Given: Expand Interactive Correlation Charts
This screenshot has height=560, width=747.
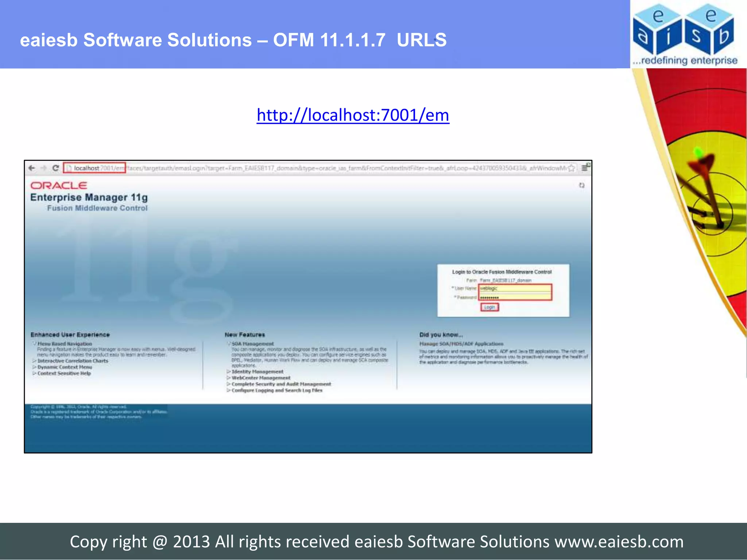Looking at the screenshot, I should (x=35, y=361).
